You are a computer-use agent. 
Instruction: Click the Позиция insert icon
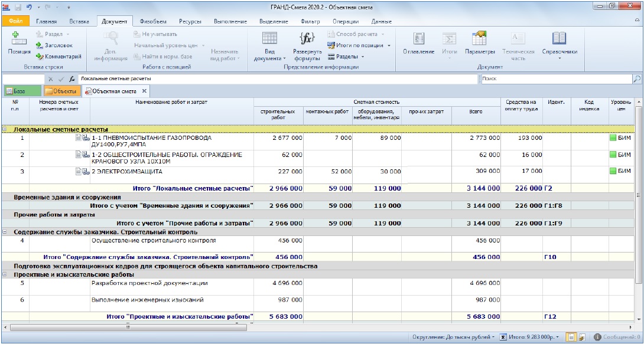pyautogui.click(x=19, y=38)
